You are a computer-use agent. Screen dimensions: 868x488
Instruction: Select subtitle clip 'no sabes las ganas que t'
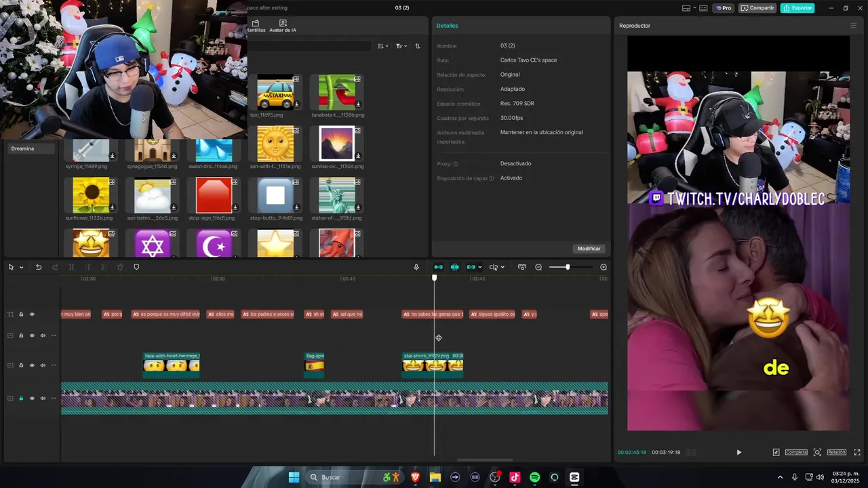click(433, 314)
